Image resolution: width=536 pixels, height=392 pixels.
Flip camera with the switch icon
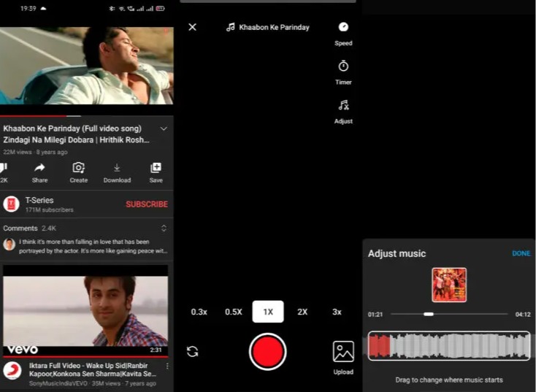point(193,351)
